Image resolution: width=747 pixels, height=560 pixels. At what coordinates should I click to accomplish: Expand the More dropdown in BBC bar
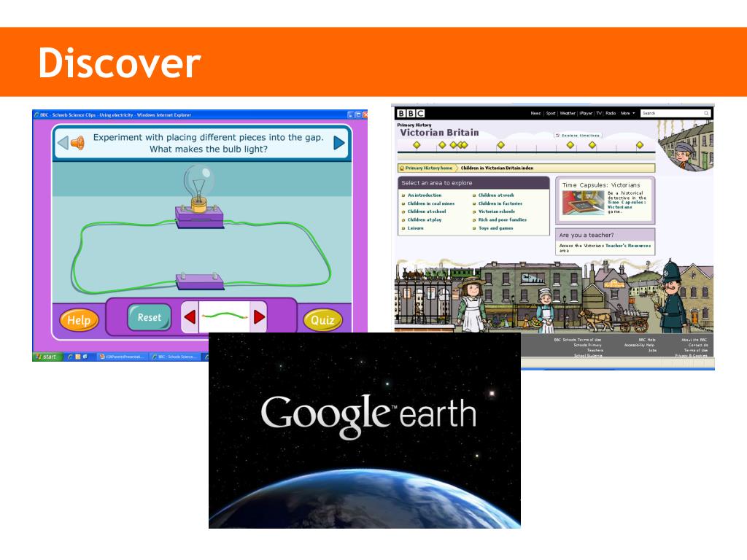click(627, 113)
